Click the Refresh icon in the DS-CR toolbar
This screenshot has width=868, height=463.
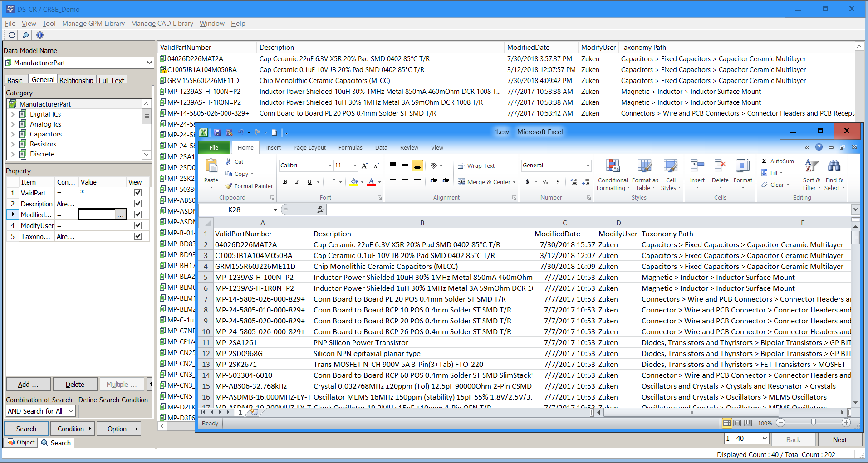pos(11,35)
